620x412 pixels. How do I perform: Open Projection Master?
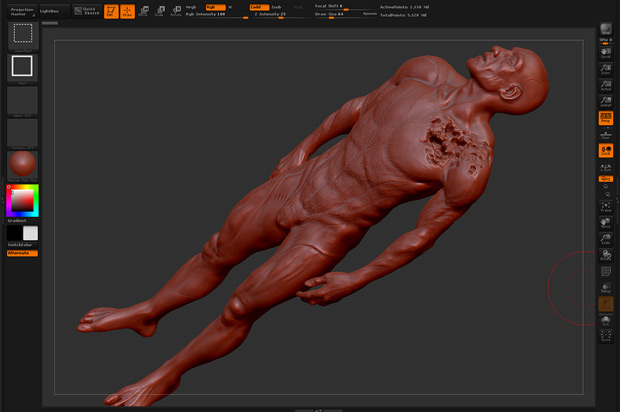[22, 11]
